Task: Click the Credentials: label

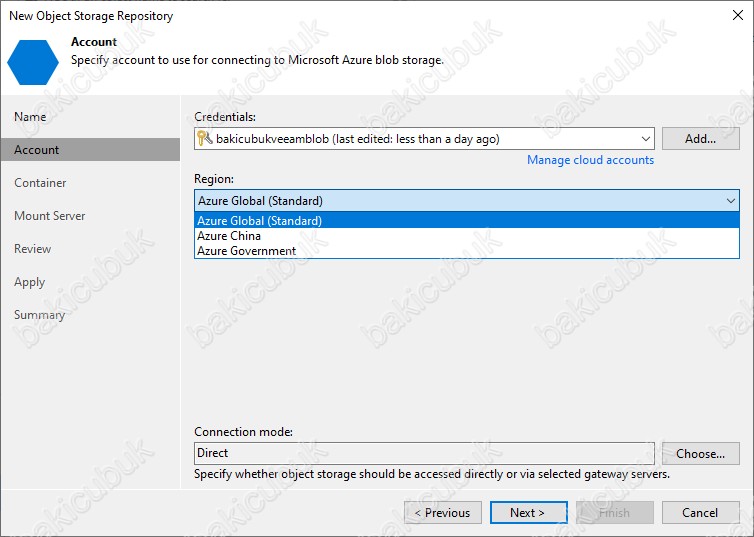Action: tap(225, 117)
